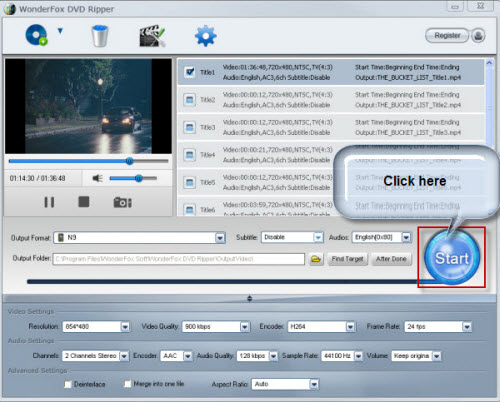
Task: Take a snapshot with camera icon
Action: coord(122,202)
